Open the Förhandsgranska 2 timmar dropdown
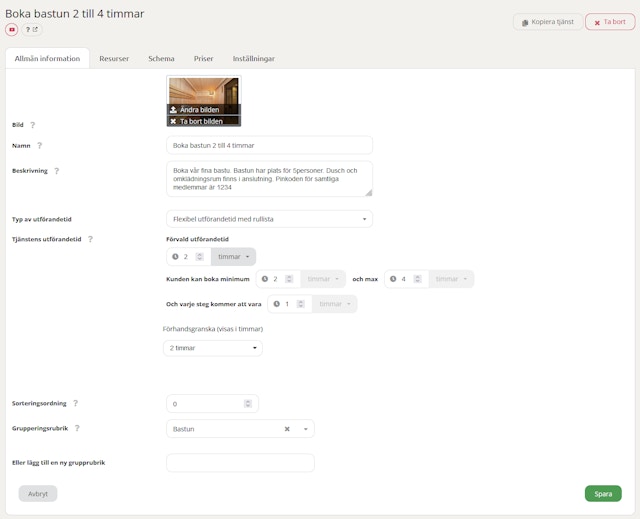The width and height of the screenshot is (640, 519). [x=213, y=348]
